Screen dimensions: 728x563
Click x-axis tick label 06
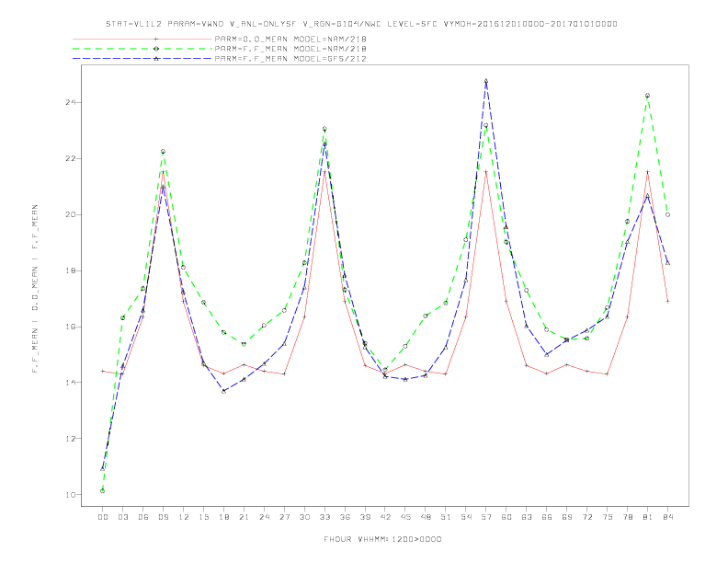(x=143, y=517)
